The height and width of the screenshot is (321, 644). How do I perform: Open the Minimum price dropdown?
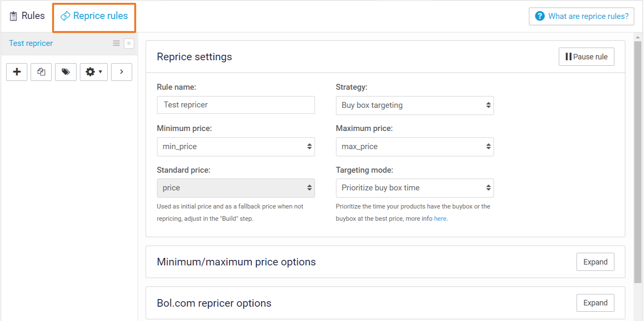tap(235, 147)
